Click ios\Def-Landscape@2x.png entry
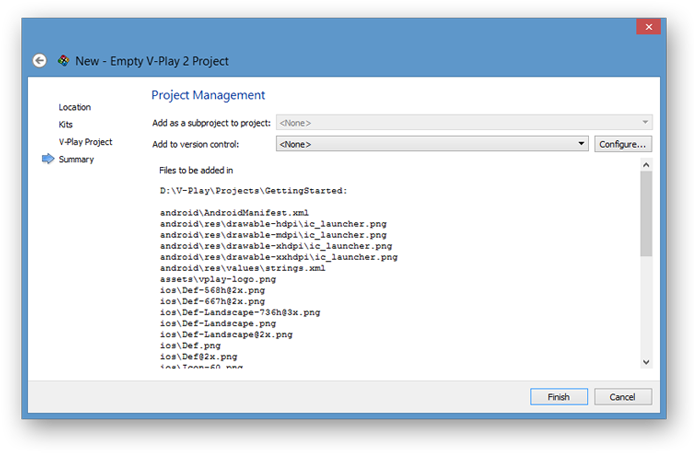 coord(226,335)
